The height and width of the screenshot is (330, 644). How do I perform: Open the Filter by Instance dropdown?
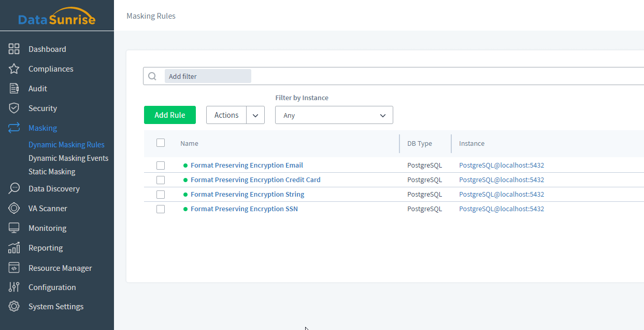pos(334,115)
